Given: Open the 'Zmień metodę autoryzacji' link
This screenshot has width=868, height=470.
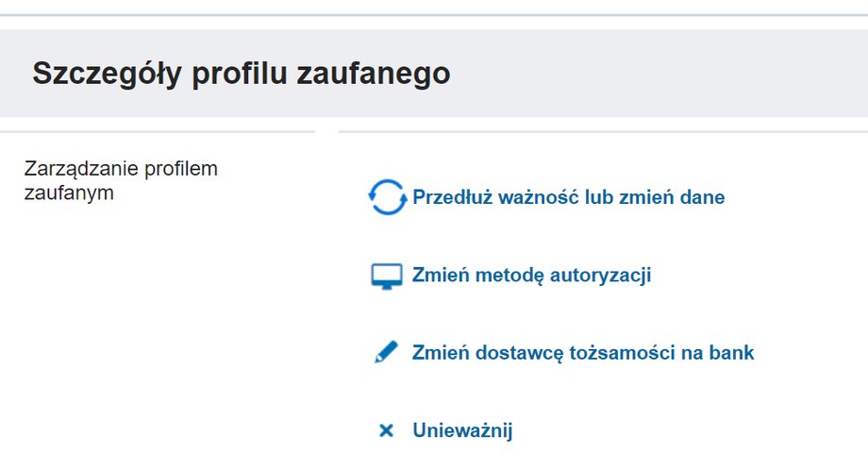Looking at the screenshot, I should (x=531, y=276).
